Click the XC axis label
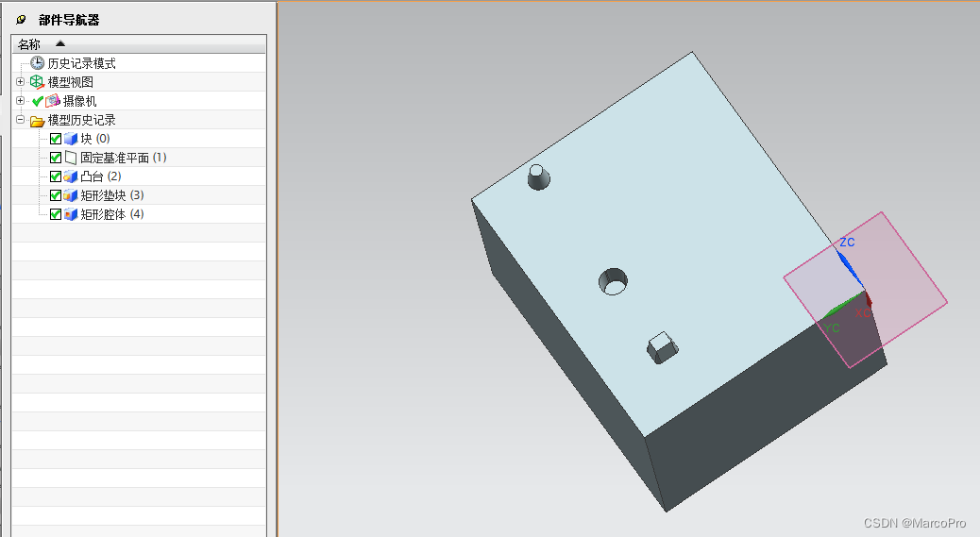This screenshot has height=537, width=980. click(x=862, y=312)
